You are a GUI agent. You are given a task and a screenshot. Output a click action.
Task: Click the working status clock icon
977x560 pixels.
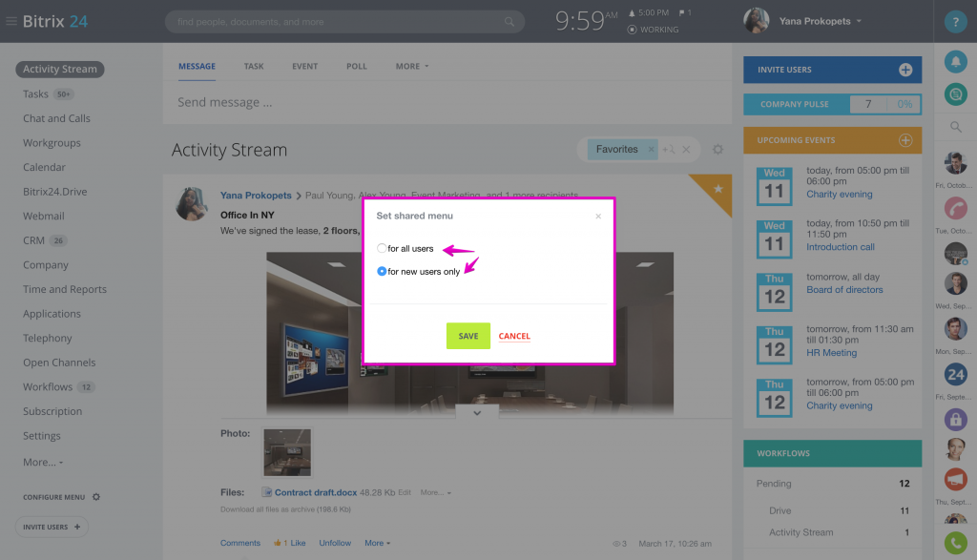point(632,30)
